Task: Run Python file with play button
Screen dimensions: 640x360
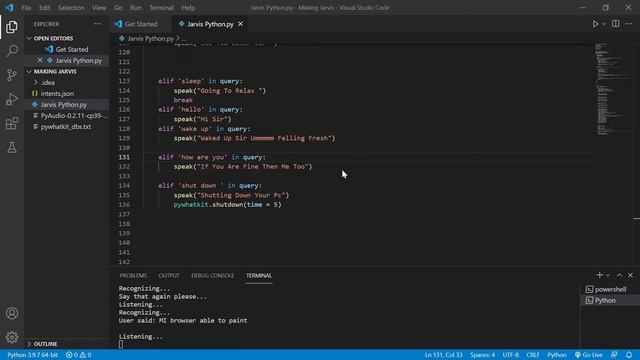Action: coord(595,24)
